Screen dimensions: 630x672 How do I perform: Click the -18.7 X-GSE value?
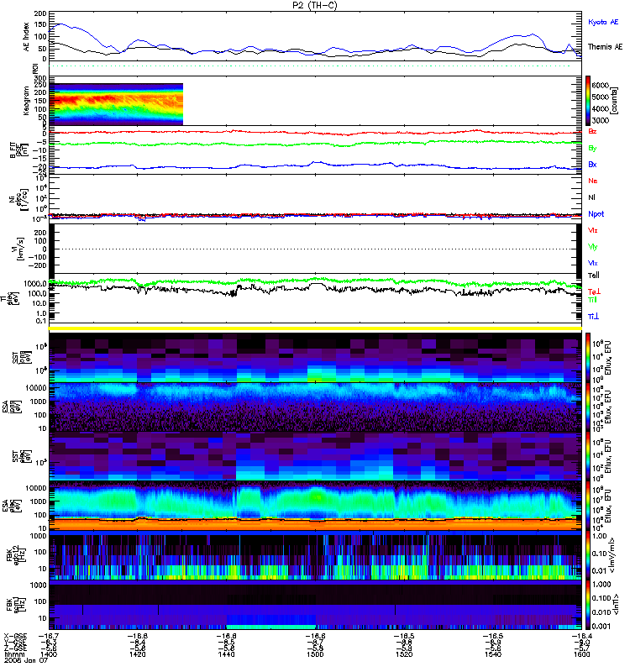click(x=48, y=636)
